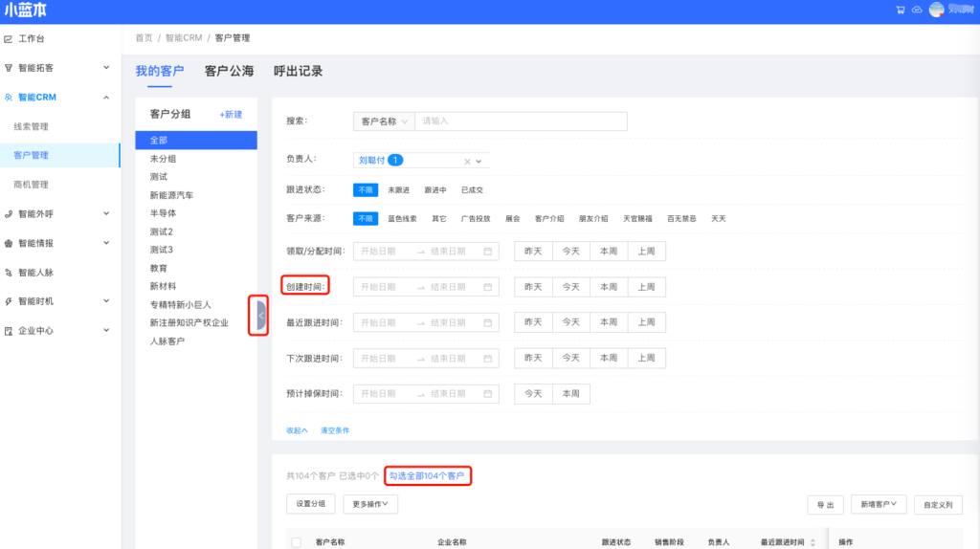The height and width of the screenshot is (549, 980).
Task: Click sort icon beside 最近跟进时间 column
Action: (813, 542)
